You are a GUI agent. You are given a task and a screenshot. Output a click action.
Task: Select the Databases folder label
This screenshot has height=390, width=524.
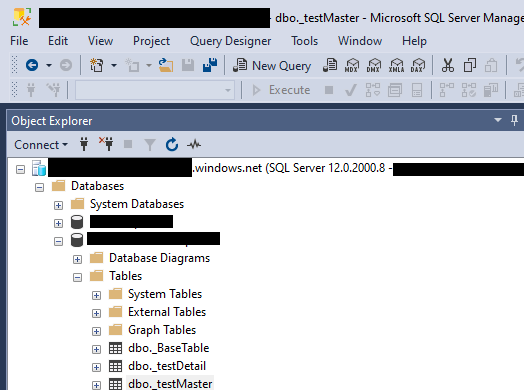pos(97,186)
